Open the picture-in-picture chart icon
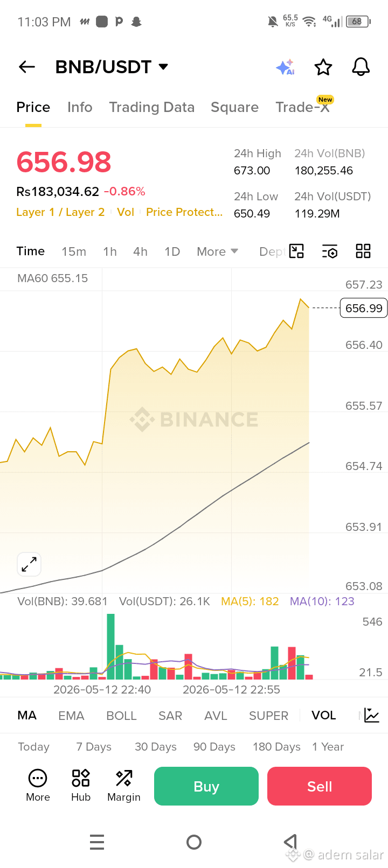Image resolution: width=388 pixels, height=868 pixels. tap(297, 251)
